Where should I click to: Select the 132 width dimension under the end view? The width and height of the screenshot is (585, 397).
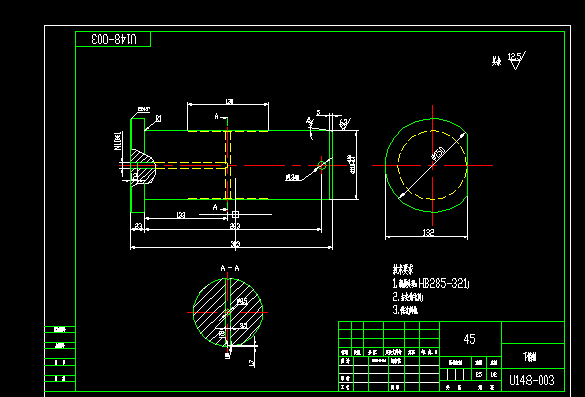[428, 232]
